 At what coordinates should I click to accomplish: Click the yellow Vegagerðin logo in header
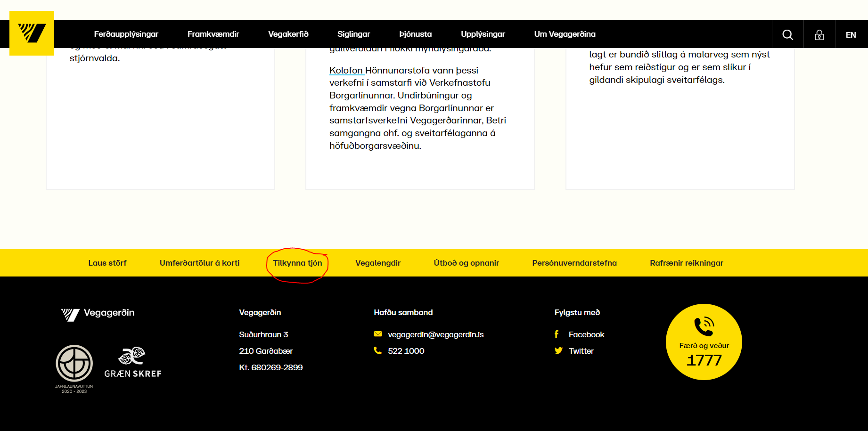(x=32, y=33)
